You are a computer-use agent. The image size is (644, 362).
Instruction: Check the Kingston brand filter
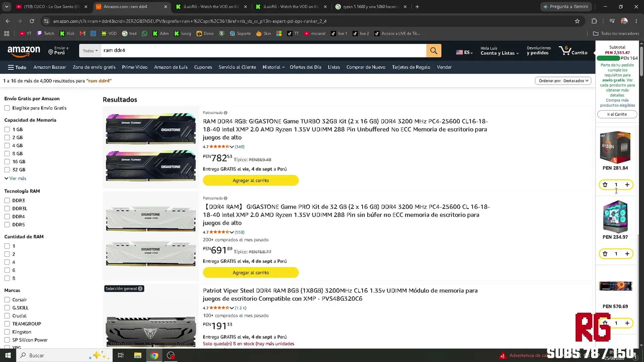coord(7,332)
